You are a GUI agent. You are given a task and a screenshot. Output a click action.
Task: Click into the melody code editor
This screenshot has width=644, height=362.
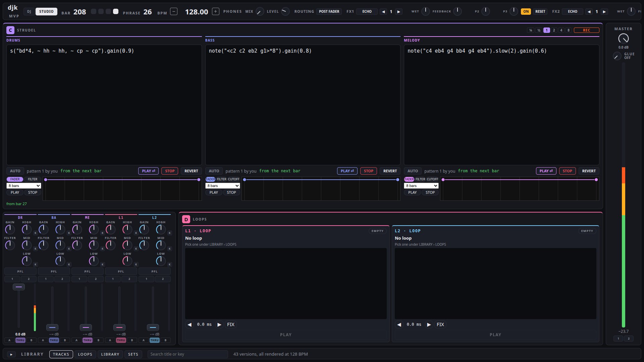501,105
